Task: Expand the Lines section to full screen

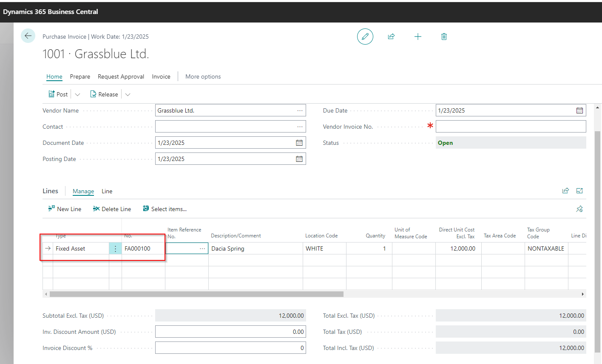Action: (x=579, y=191)
